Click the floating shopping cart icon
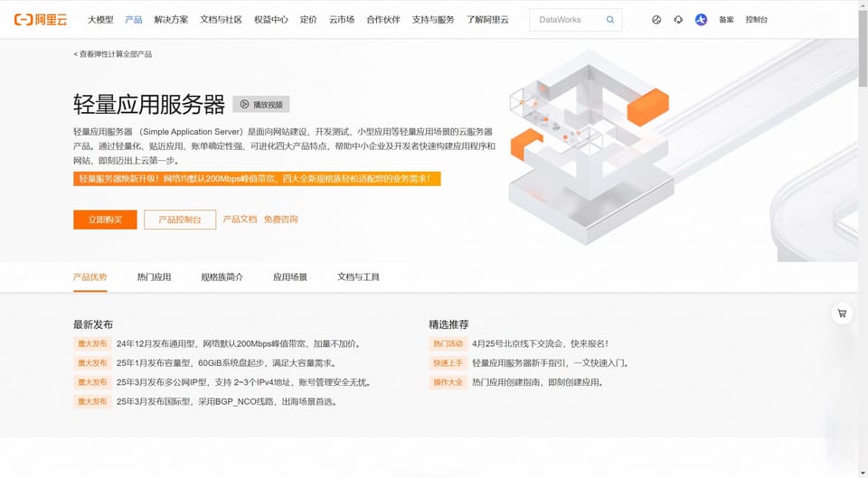The height and width of the screenshot is (478, 868). (x=842, y=314)
